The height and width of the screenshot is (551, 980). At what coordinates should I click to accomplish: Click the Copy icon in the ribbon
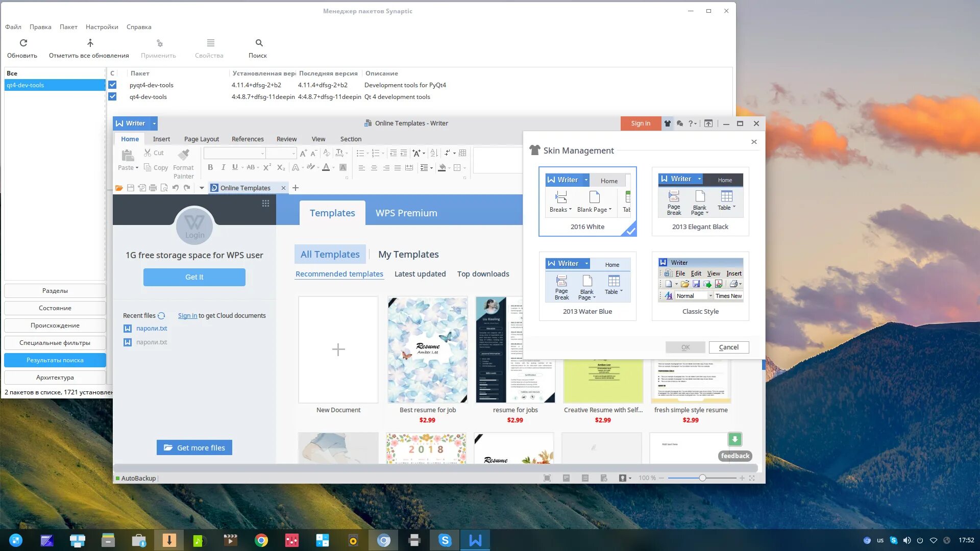click(148, 167)
